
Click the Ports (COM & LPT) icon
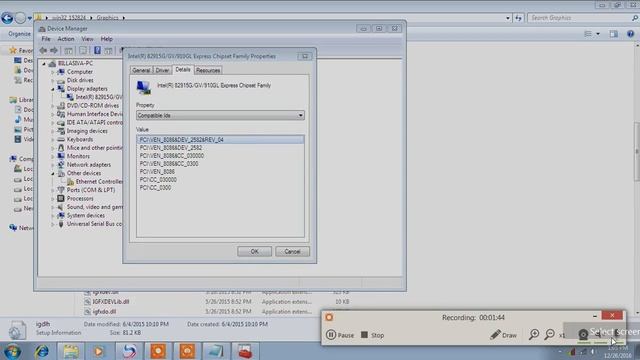tap(61, 190)
